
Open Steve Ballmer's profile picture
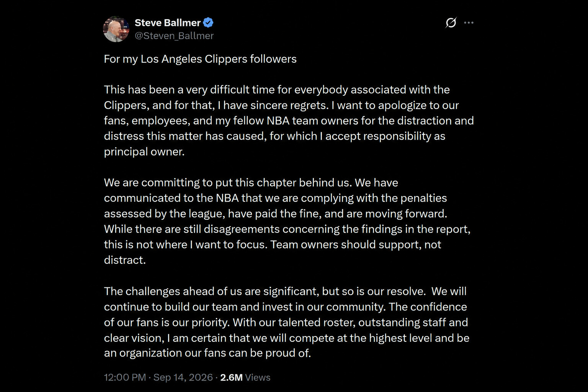point(116,29)
